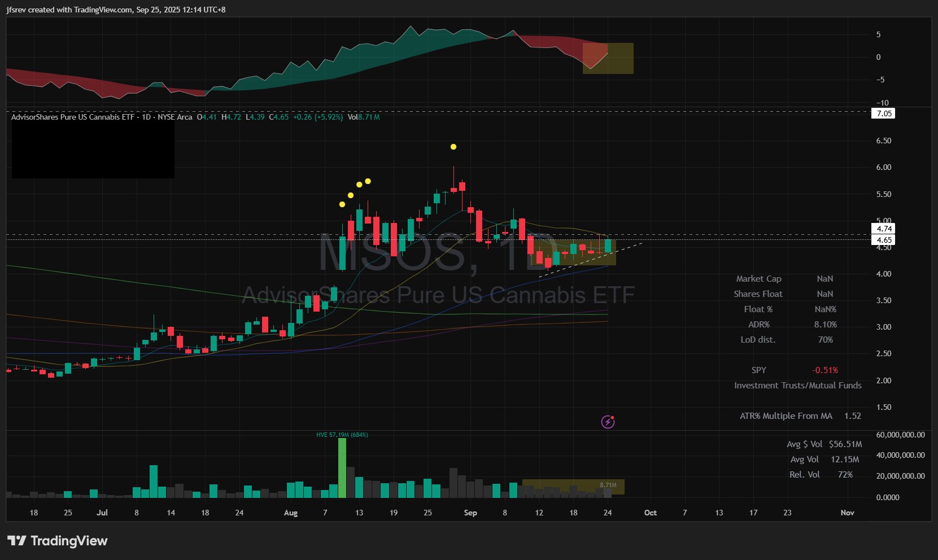Click the purple lightning event icon
The image size is (938, 560).
click(608, 422)
